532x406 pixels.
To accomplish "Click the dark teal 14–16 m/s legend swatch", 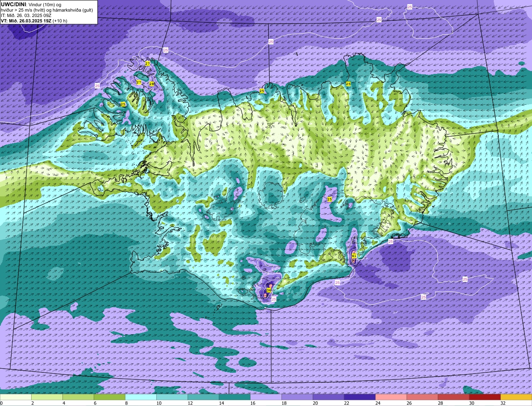I will click(235, 397).
